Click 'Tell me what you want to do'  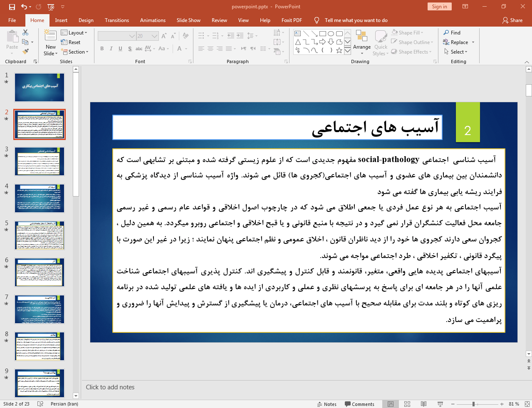(356, 20)
